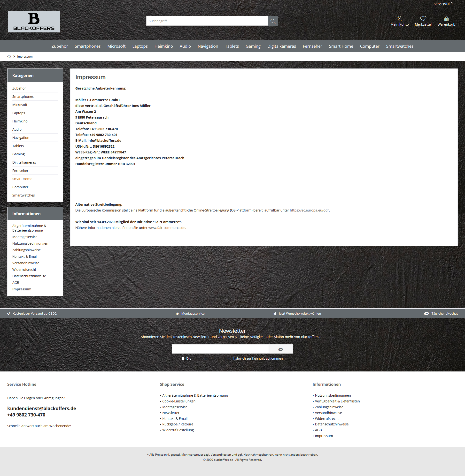Open Cookie-Einstellungen in Shop Service
Image resolution: width=465 pixels, height=476 pixels.
pos(179,401)
